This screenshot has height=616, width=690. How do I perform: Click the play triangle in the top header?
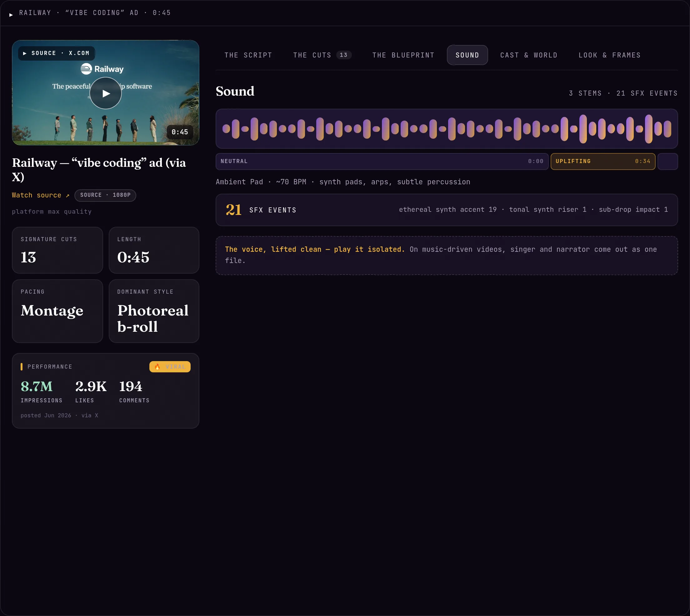point(11,15)
